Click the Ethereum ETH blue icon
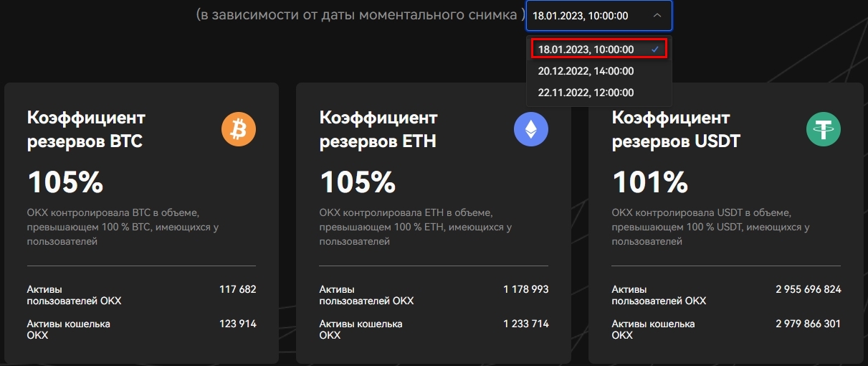Viewport: 868px width, 366px height. pos(530,129)
